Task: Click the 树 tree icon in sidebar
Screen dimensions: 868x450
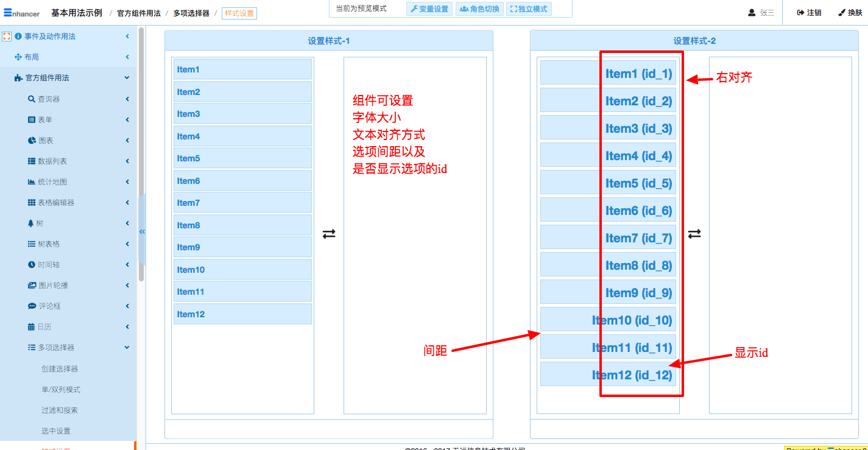Action: click(x=31, y=223)
